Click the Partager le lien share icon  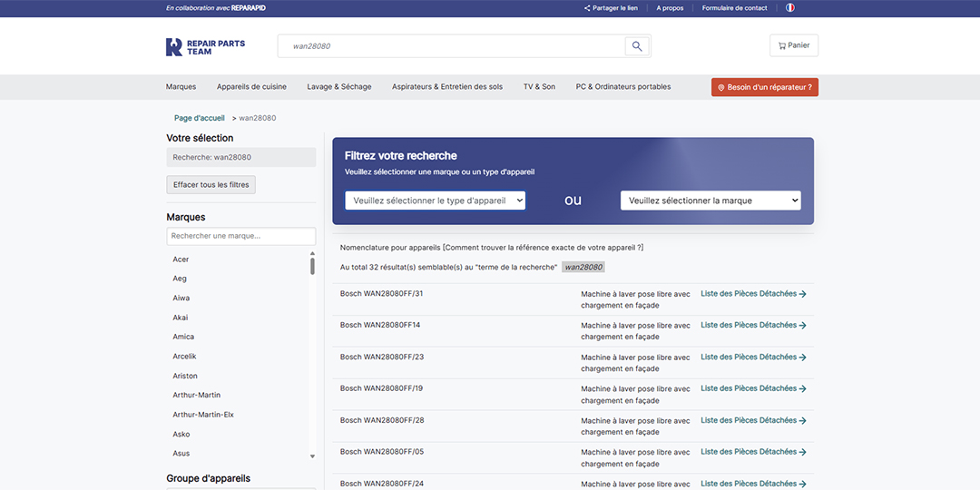coord(587,8)
